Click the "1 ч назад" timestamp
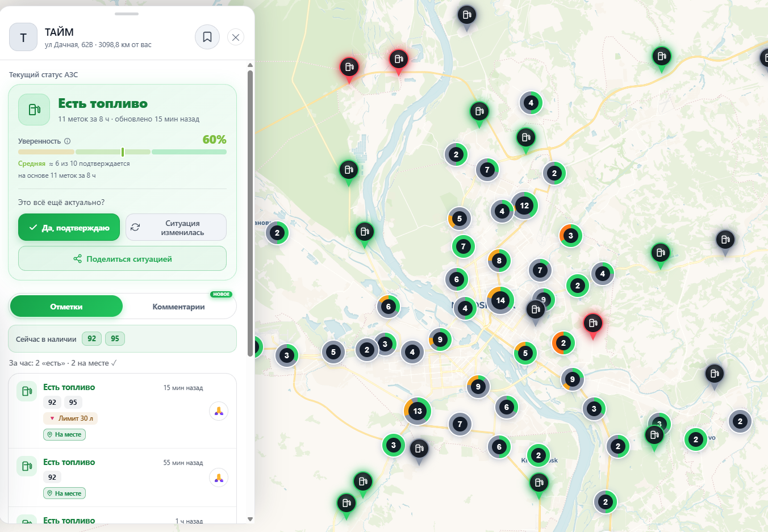Viewport: 768px width, 532px height. coord(189,521)
